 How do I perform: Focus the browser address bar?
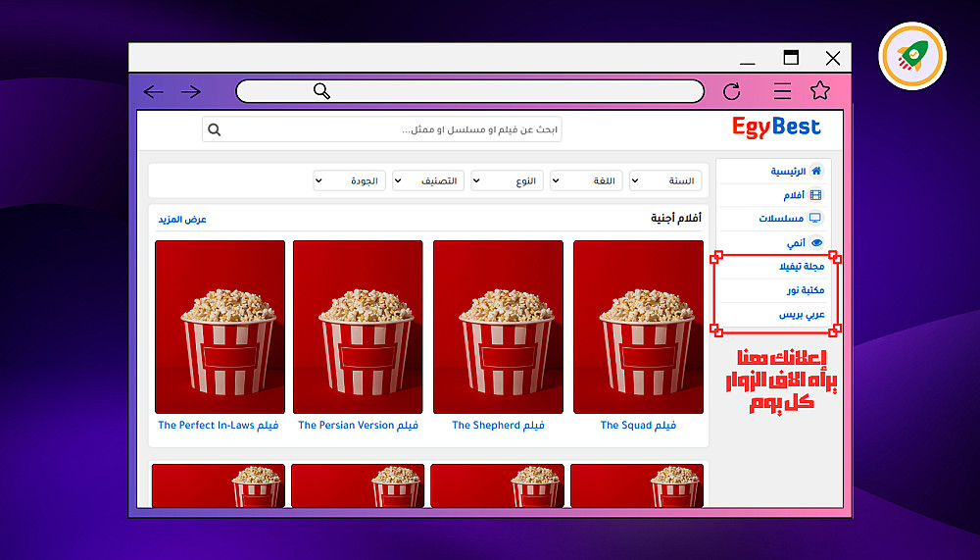click(x=470, y=91)
